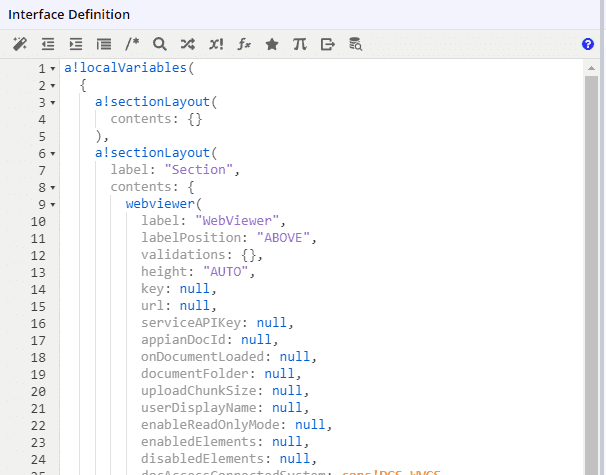Click the indent code icon
The height and width of the screenshot is (475, 606).
(76, 44)
